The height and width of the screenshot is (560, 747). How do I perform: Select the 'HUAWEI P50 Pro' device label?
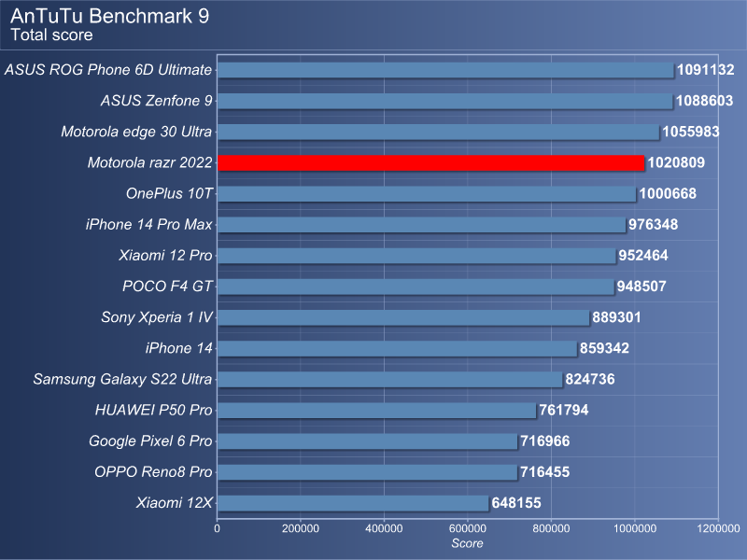pyautogui.click(x=153, y=410)
